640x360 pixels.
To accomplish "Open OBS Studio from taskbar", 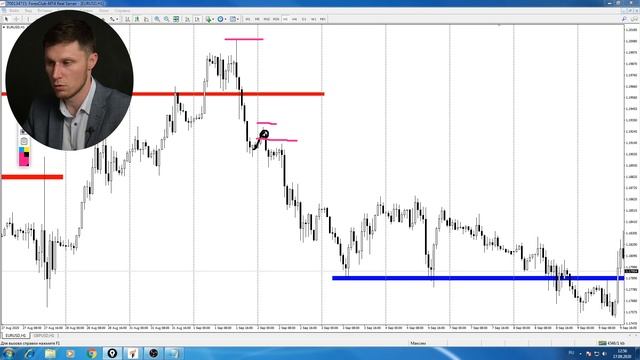I will [x=153, y=353].
